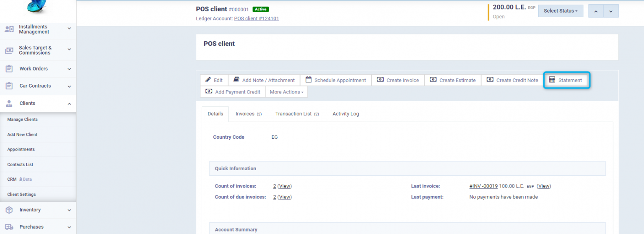Click Add Note / Attachment button label
This screenshot has width=644, height=234.
pos(268,81)
